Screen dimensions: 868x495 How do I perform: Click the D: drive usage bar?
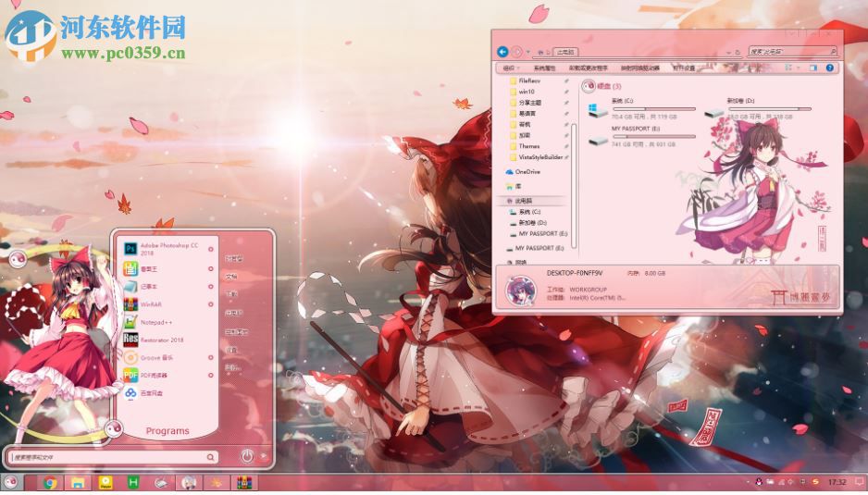pos(770,109)
